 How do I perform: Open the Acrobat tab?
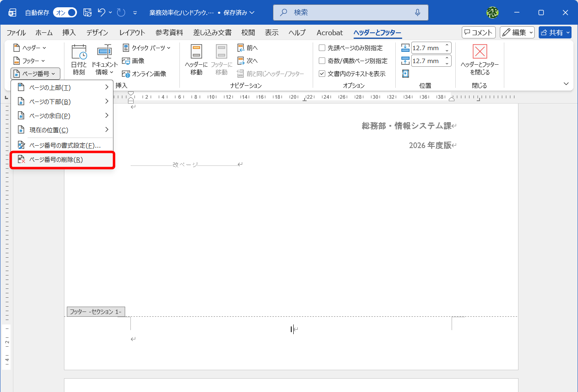tap(330, 33)
